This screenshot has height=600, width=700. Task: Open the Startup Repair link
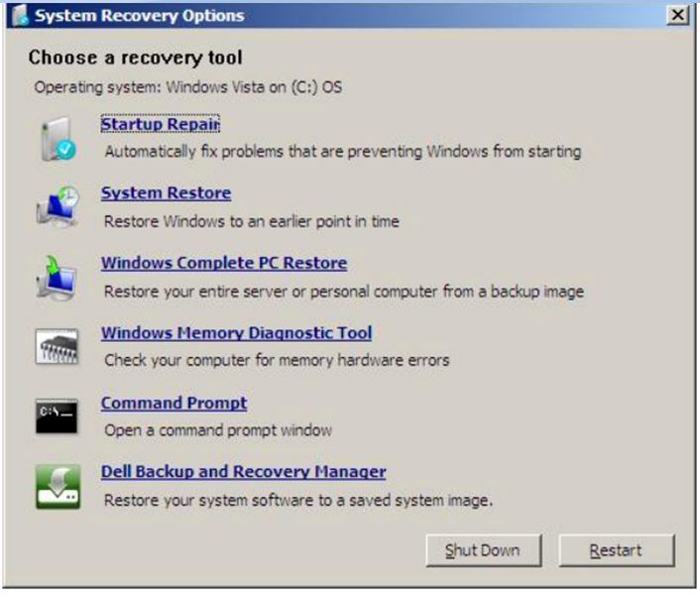point(161,124)
